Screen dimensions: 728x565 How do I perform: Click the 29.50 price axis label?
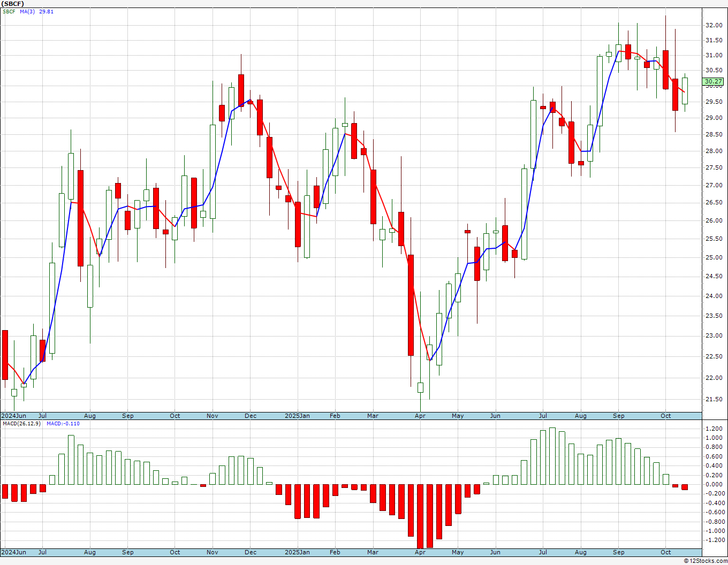coord(714,102)
